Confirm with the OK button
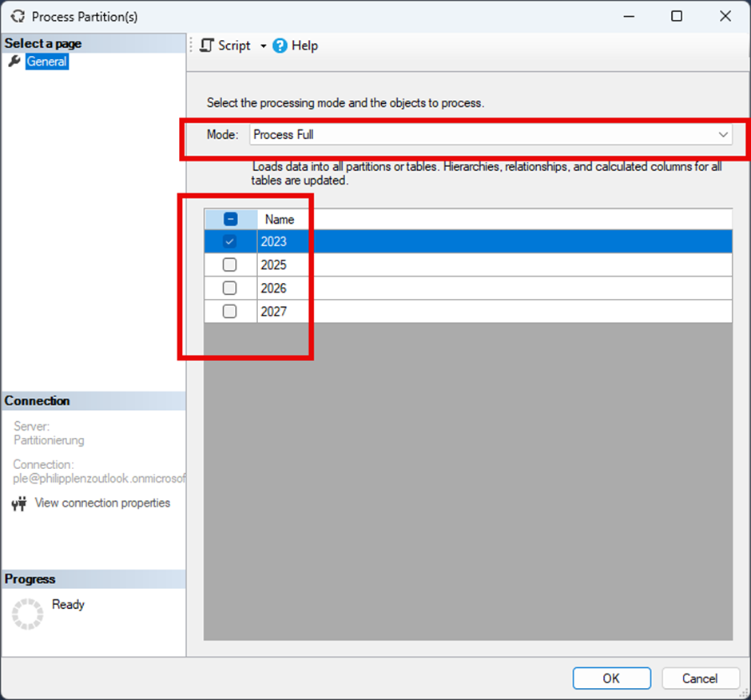The width and height of the screenshot is (751, 700). point(612,678)
